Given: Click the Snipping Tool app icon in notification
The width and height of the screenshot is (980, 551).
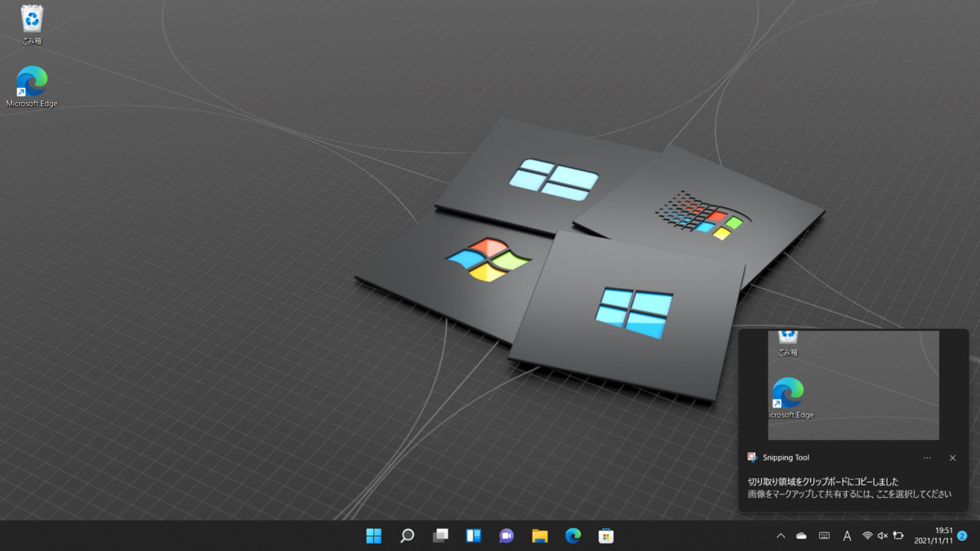Looking at the screenshot, I should (x=752, y=457).
